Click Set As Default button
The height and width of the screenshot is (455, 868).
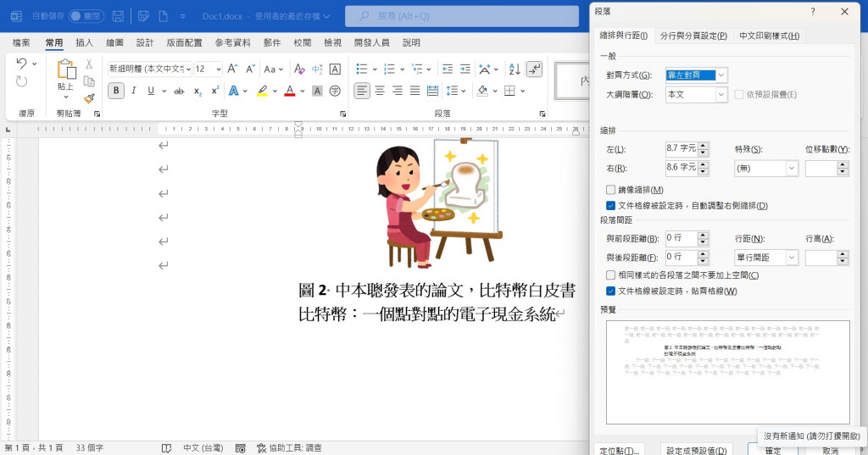pyautogui.click(x=697, y=450)
